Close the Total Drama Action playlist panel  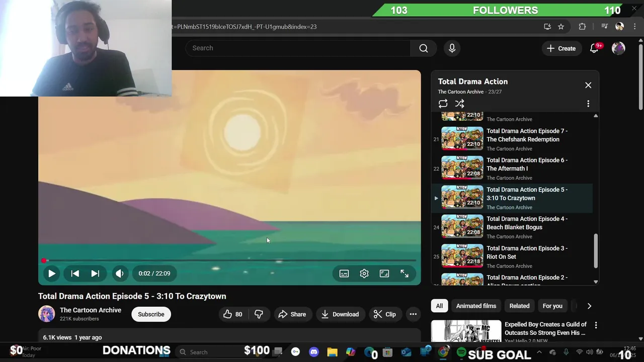588,85
